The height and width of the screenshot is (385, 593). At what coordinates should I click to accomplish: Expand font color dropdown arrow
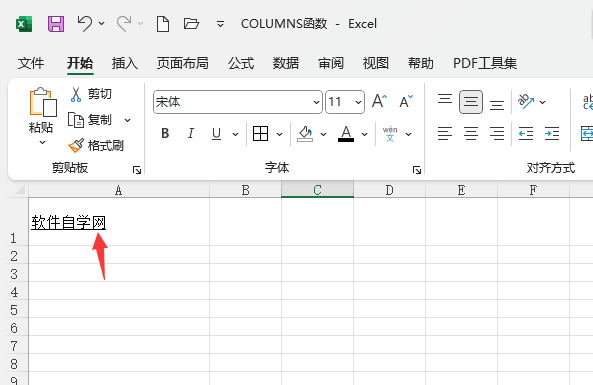coord(365,134)
